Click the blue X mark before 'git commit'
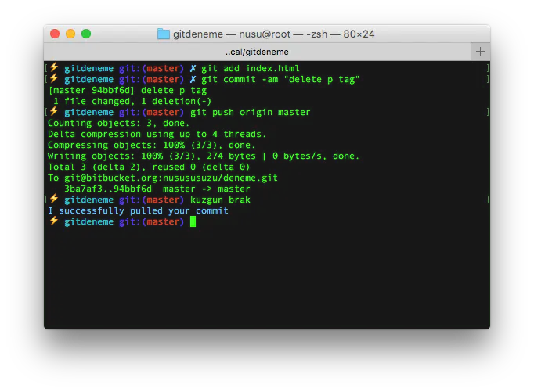The width and height of the screenshot is (534, 392). click(193, 79)
